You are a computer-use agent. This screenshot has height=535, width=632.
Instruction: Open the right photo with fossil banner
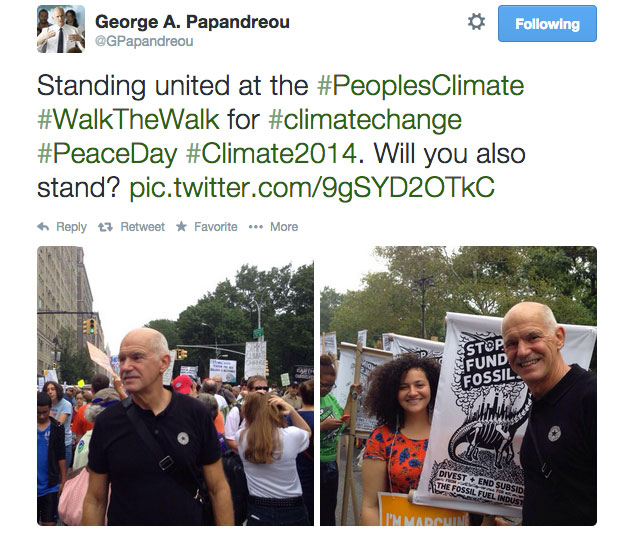458,386
